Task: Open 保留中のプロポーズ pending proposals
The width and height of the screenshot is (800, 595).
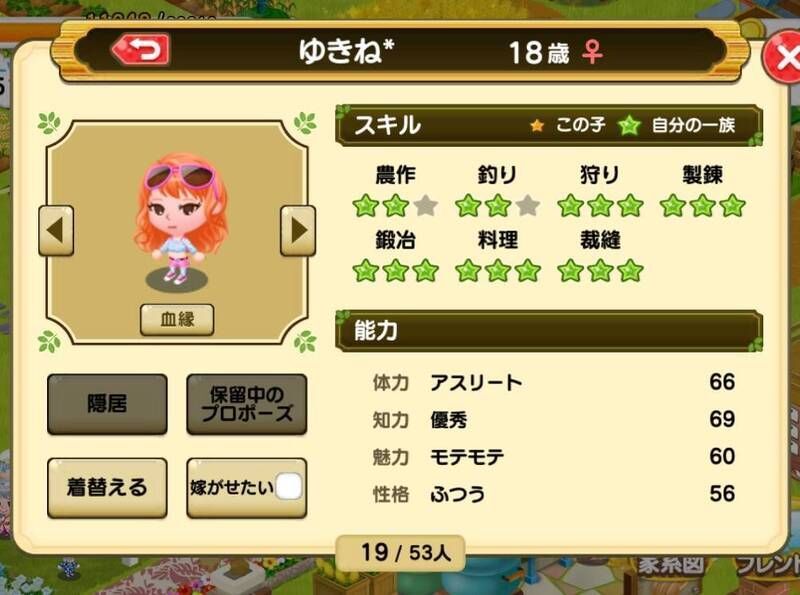Action: [x=246, y=404]
